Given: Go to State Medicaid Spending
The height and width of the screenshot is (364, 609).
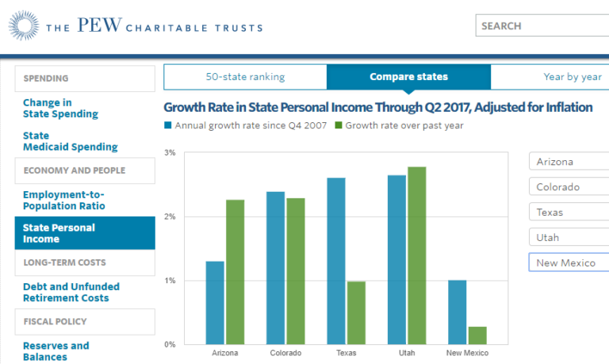Looking at the screenshot, I should tap(70, 141).
